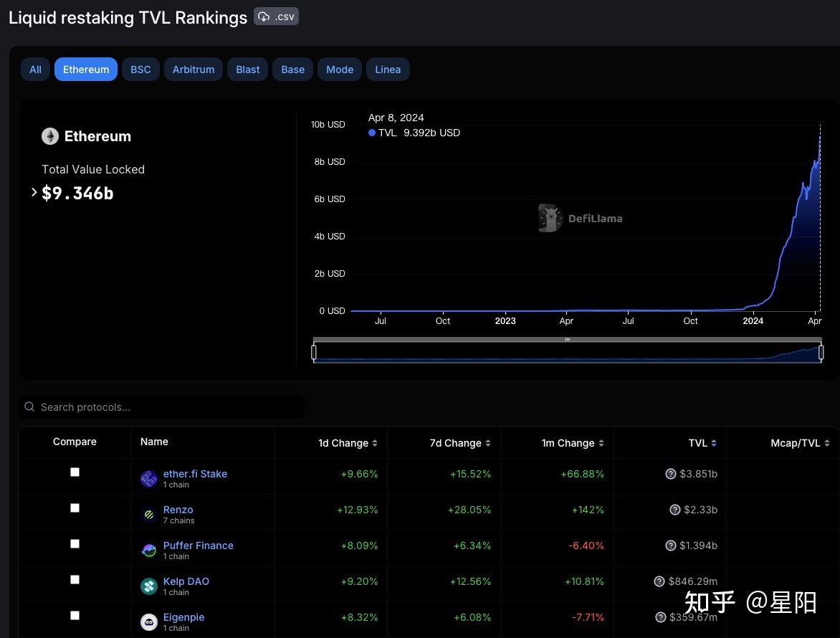840x638 pixels.
Task: Click the Compare column header
Action: tap(75, 442)
